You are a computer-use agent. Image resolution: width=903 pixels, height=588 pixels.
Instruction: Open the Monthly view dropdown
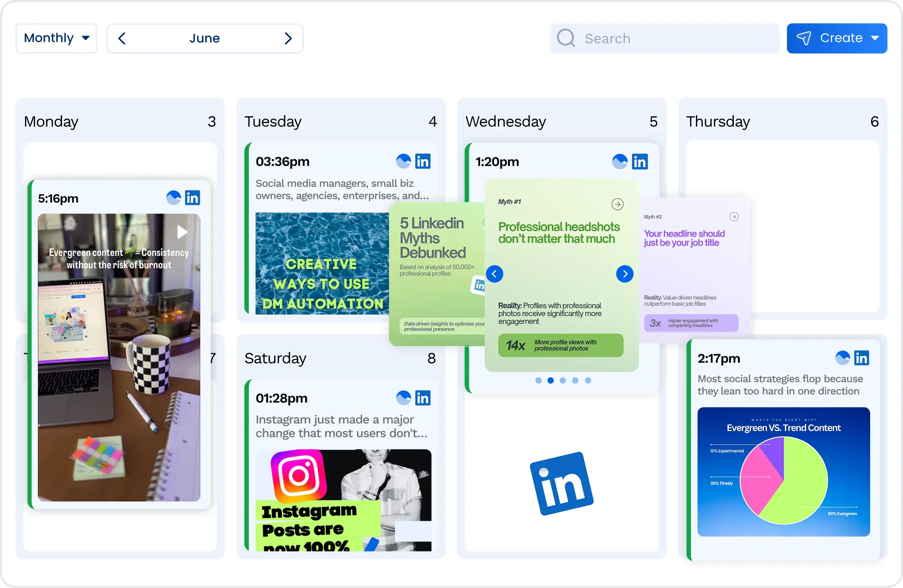point(56,38)
